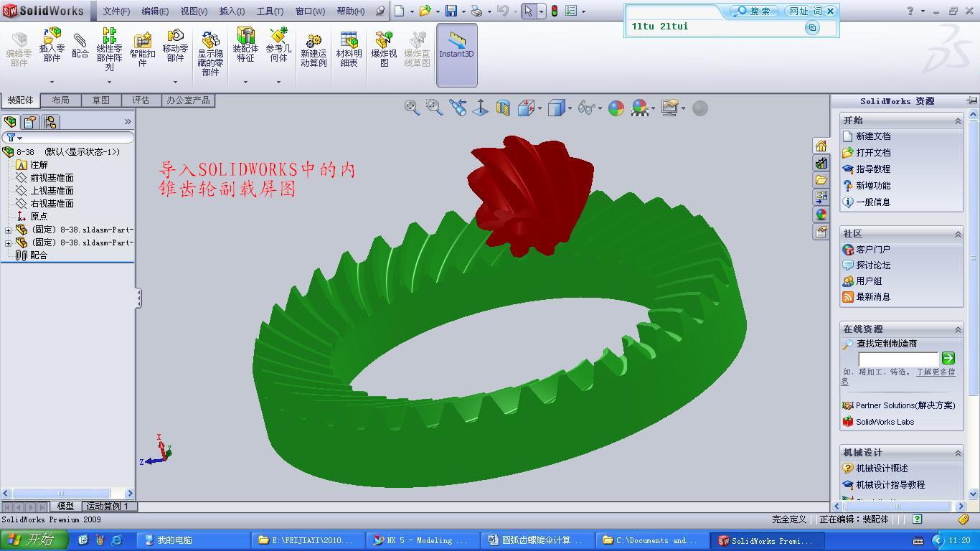The width and height of the screenshot is (980, 551).
Task: Click the Mate (配合) paperclip icon
Action: (80, 44)
